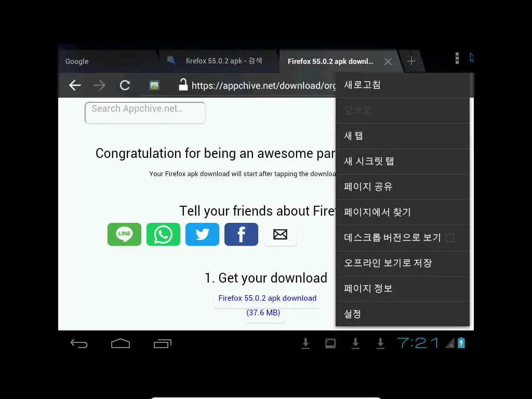Tap Android home button
Viewport: 532px width, 399px height.
tap(121, 343)
